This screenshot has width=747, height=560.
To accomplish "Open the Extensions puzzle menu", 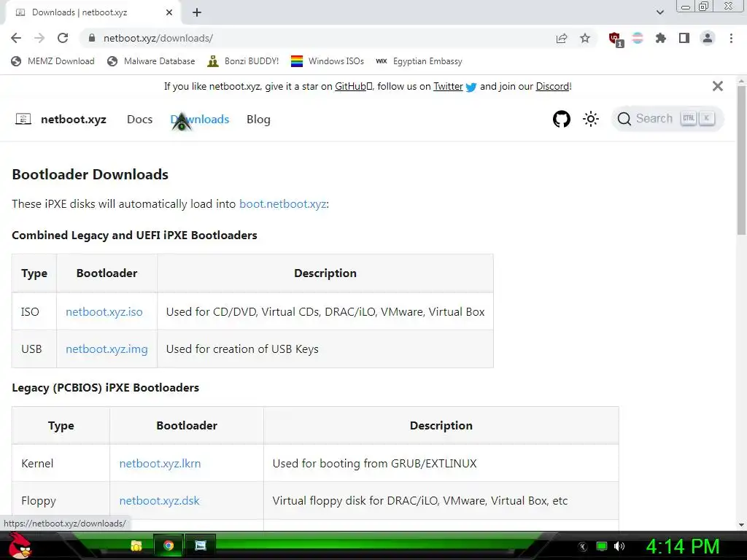I will pyautogui.click(x=661, y=38).
